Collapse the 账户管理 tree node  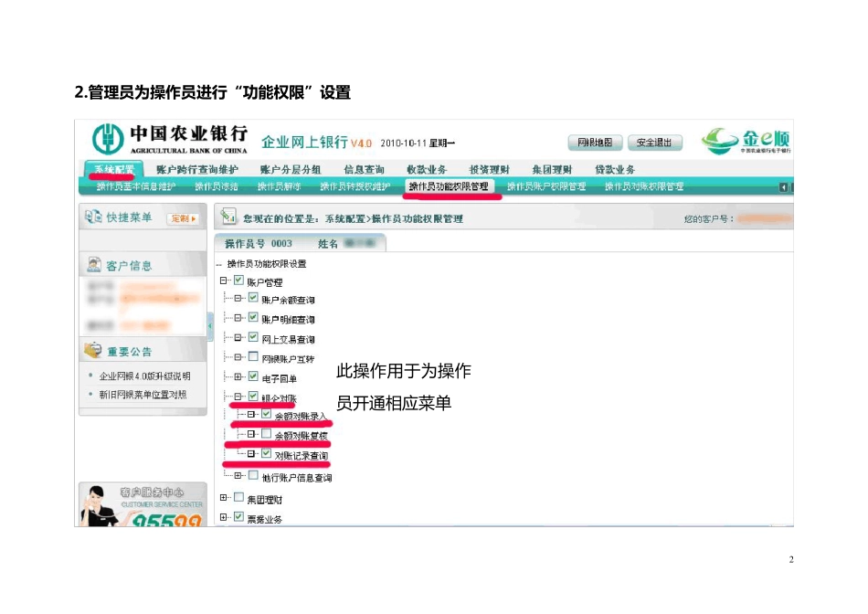pos(224,281)
